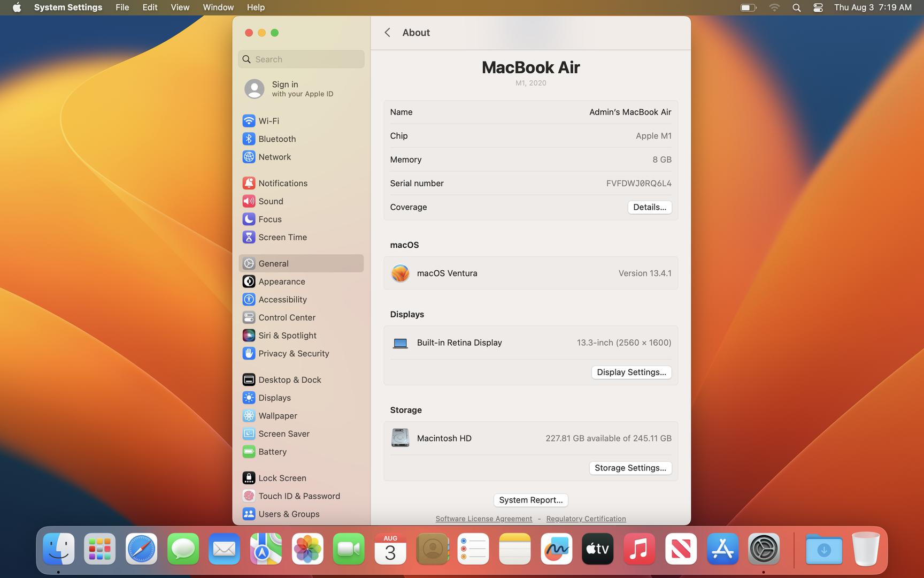Open App Store from the Dock

(x=722, y=549)
